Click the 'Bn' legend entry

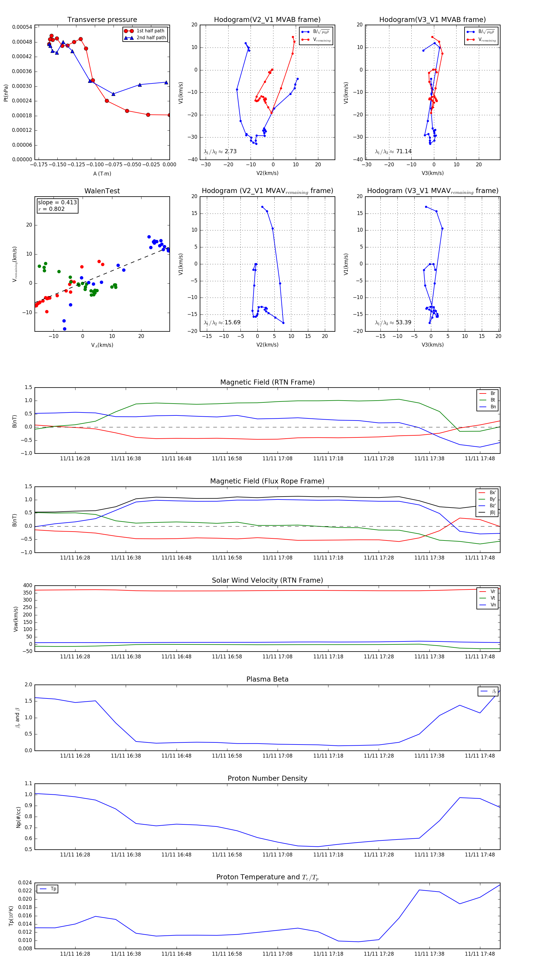tap(487, 407)
